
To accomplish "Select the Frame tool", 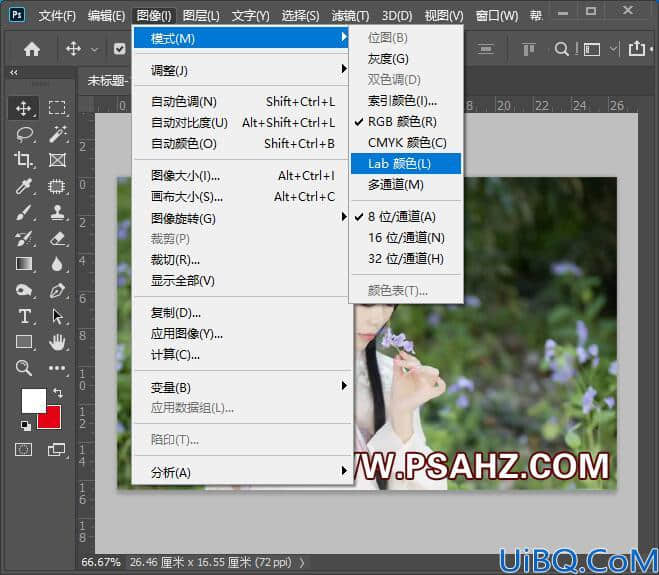I will coord(57,160).
